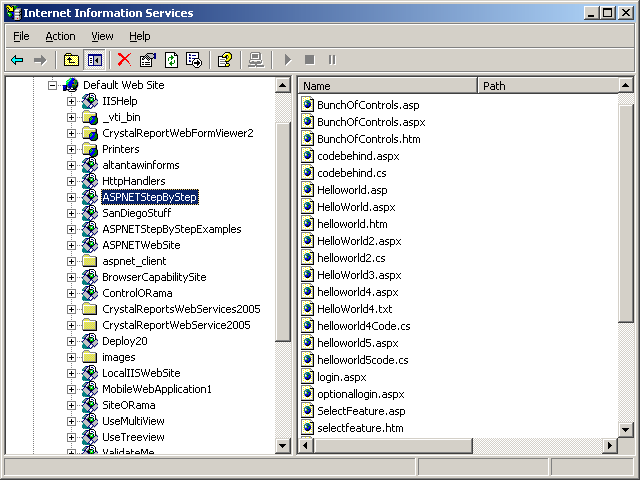Screen dimensions: 640x480
Task: Select the CrystalReportWebFormViewer2 folder
Action: (x=177, y=133)
